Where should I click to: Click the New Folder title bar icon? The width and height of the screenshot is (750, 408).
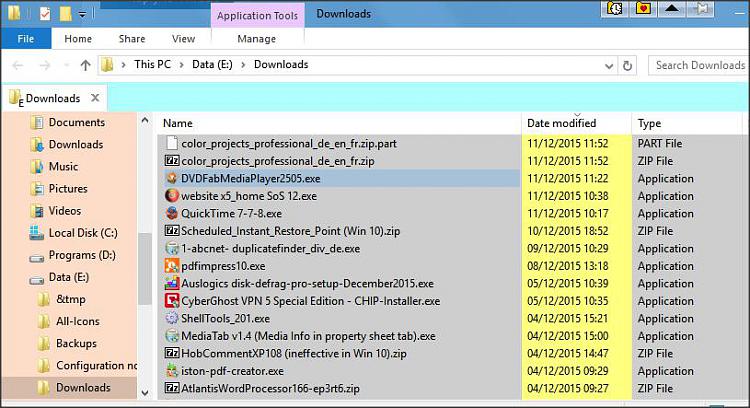click(x=66, y=14)
